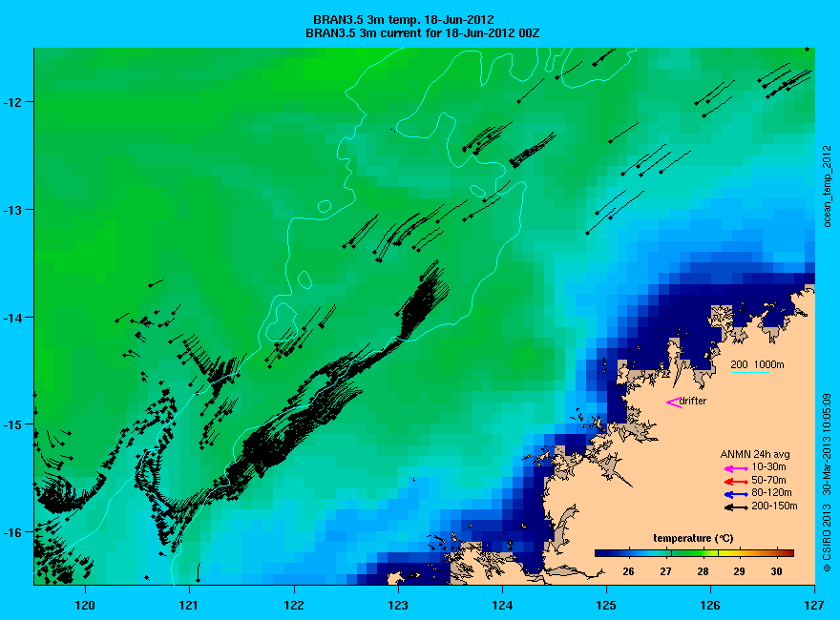This screenshot has height=620, width=840.
Task: Click the colorbar value 30
Action: [776, 571]
